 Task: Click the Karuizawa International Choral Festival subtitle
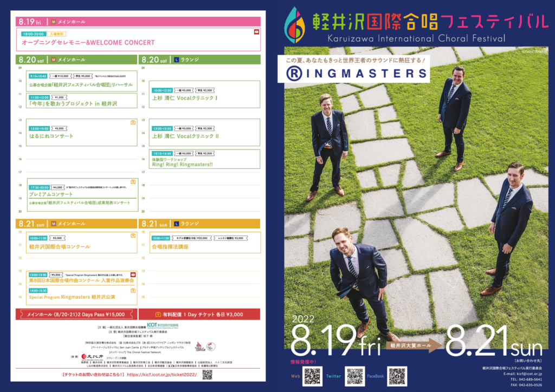coord(417,38)
